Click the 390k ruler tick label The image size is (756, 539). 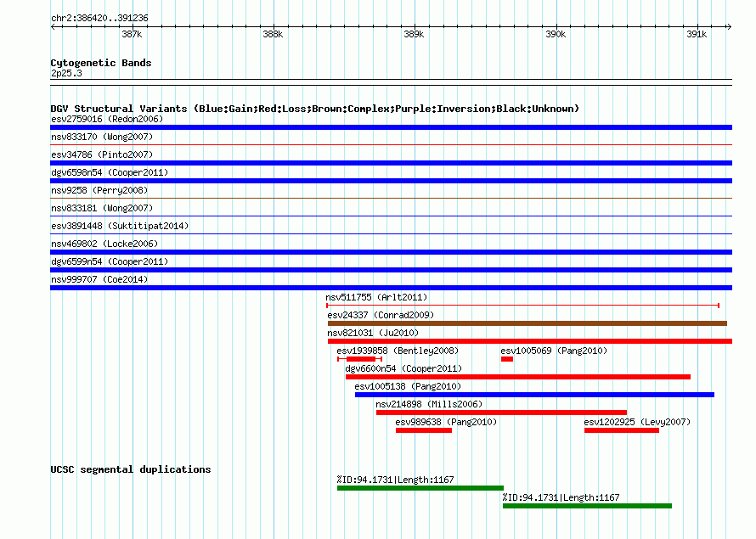556,34
